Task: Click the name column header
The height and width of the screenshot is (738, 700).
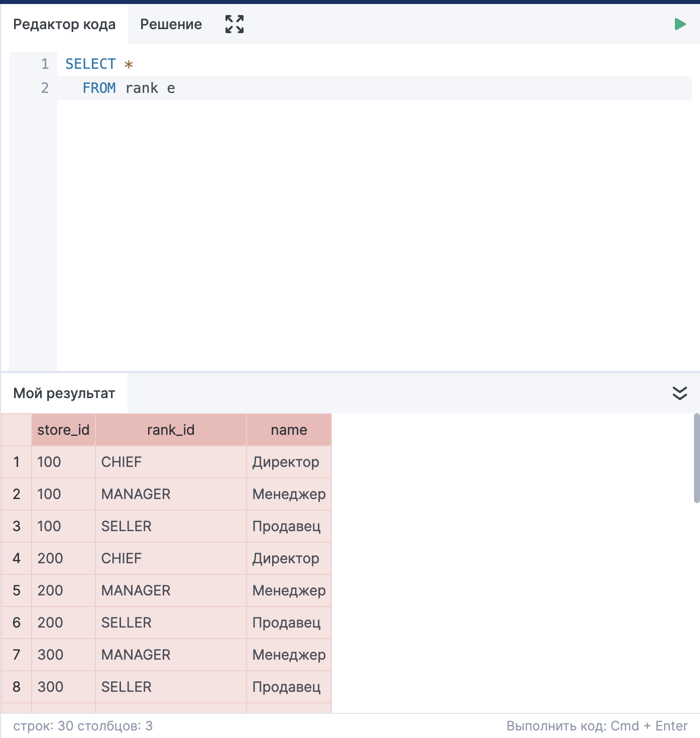Action: (x=289, y=430)
